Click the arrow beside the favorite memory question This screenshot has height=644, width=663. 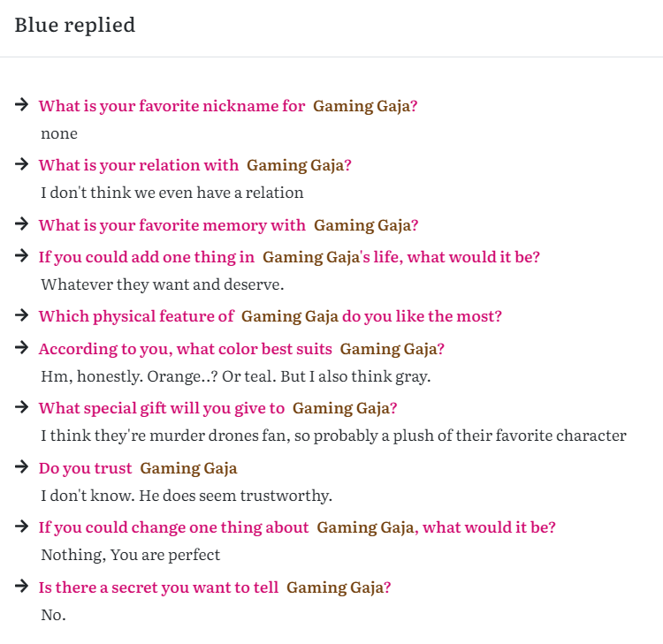click(x=21, y=224)
